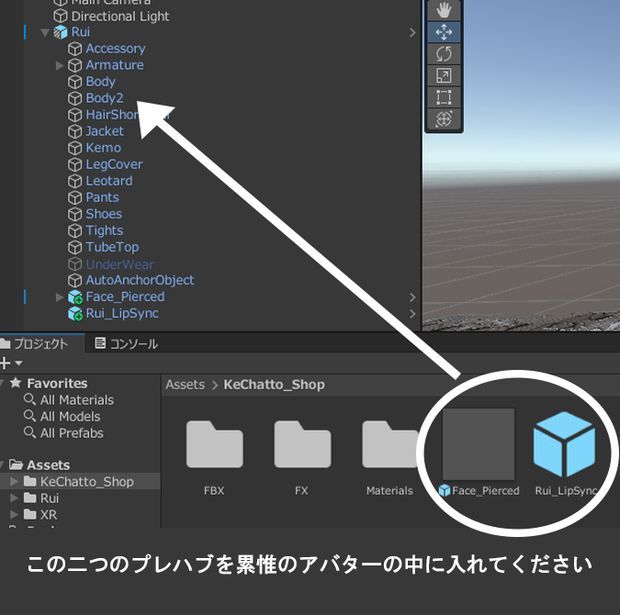Open the FBX folder icon
The image size is (620, 615).
tap(214, 444)
